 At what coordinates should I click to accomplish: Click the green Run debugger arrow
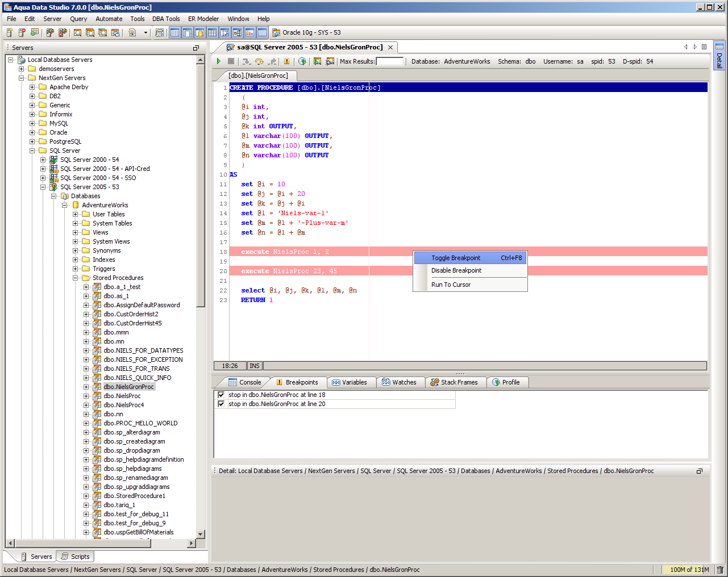pyautogui.click(x=219, y=61)
